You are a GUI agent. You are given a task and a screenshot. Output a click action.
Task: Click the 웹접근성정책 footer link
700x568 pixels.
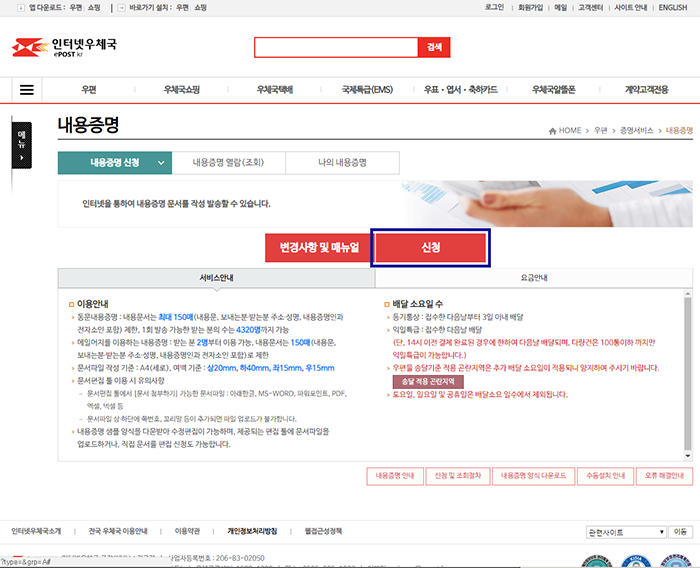(323, 531)
